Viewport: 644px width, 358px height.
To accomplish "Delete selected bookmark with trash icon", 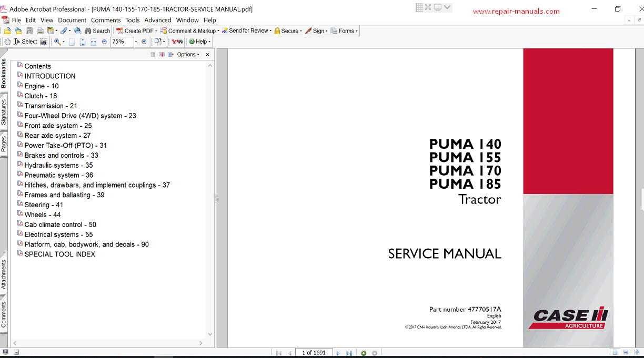I will 153,55.
